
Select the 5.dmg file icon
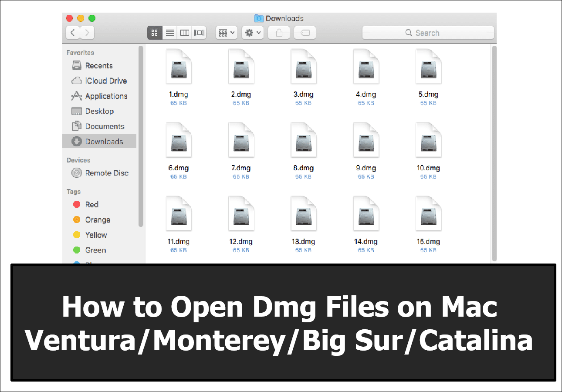[428, 67]
